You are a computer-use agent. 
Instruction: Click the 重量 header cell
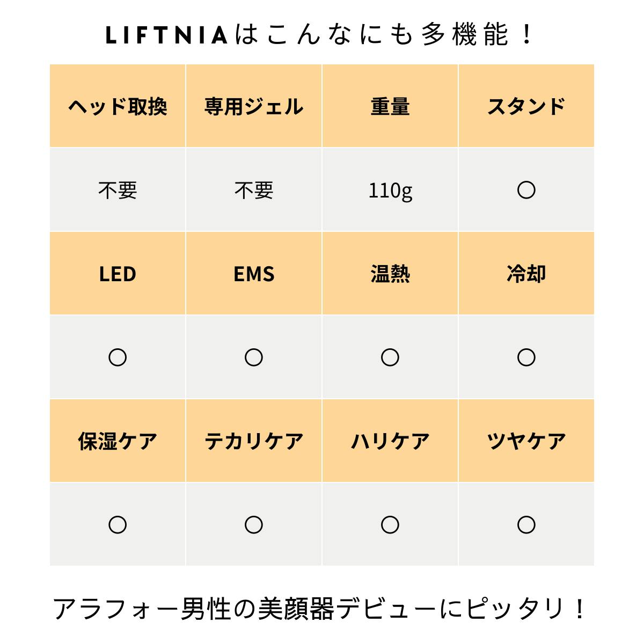click(390, 106)
